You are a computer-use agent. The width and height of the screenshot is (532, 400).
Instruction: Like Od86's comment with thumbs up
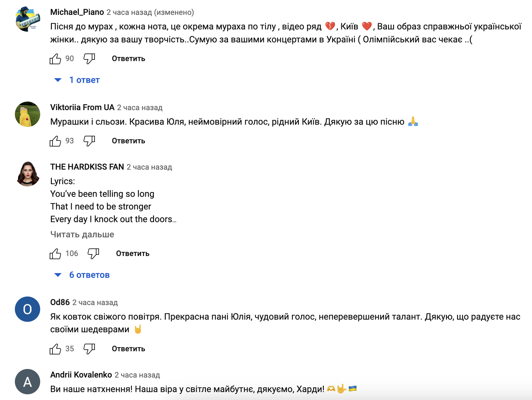pyautogui.click(x=55, y=349)
